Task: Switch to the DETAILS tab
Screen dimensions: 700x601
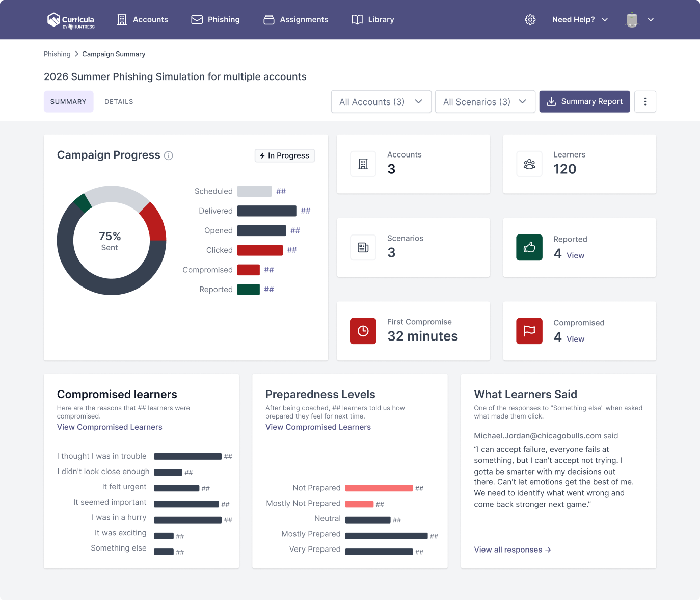Action: tap(119, 102)
